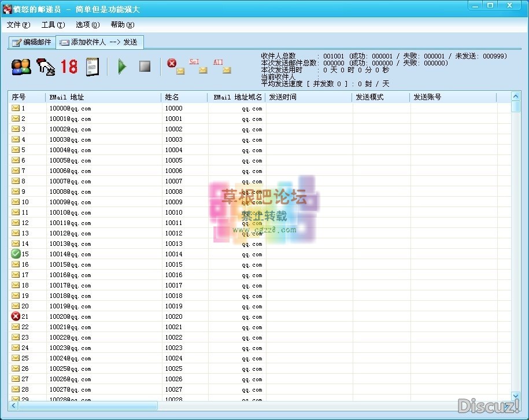This screenshot has width=529, height=420.
Task: Open the recipient contacts icon
Action: (x=20, y=67)
